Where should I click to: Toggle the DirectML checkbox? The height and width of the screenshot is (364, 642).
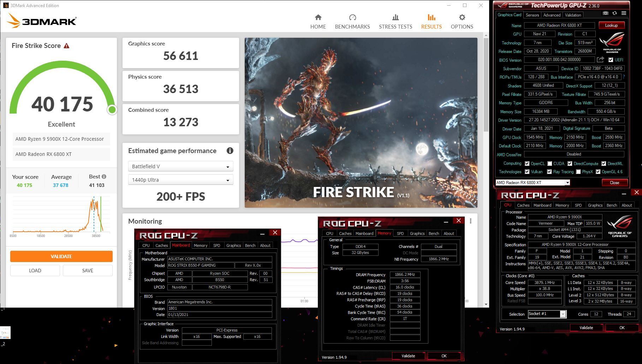pos(604,164)
